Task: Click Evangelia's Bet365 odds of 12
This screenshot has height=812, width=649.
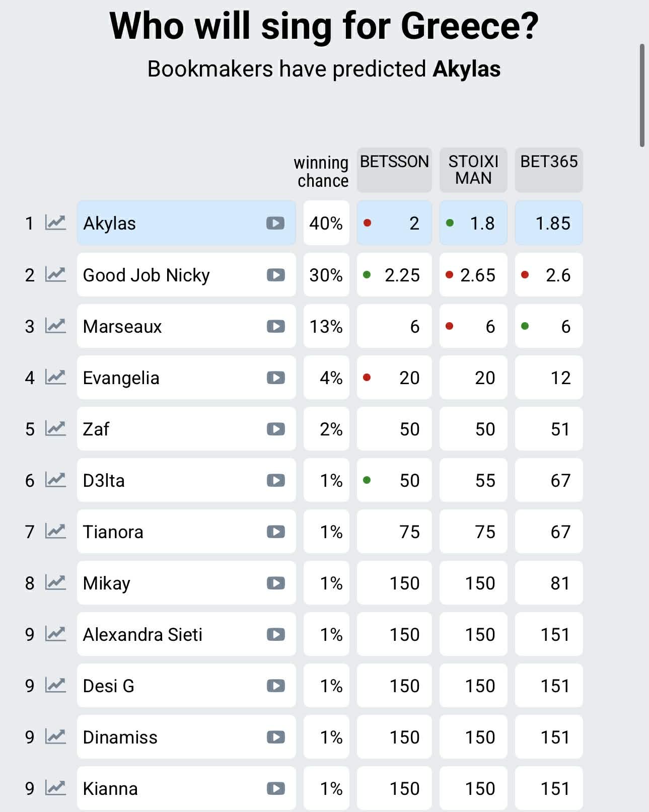Action: coord(549,378)
